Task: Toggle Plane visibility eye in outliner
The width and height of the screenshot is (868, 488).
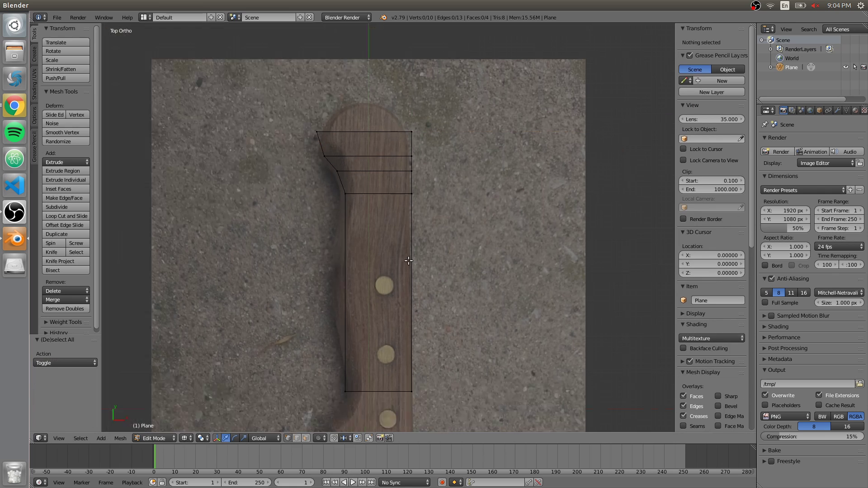Action: click(x=845, y=67)
